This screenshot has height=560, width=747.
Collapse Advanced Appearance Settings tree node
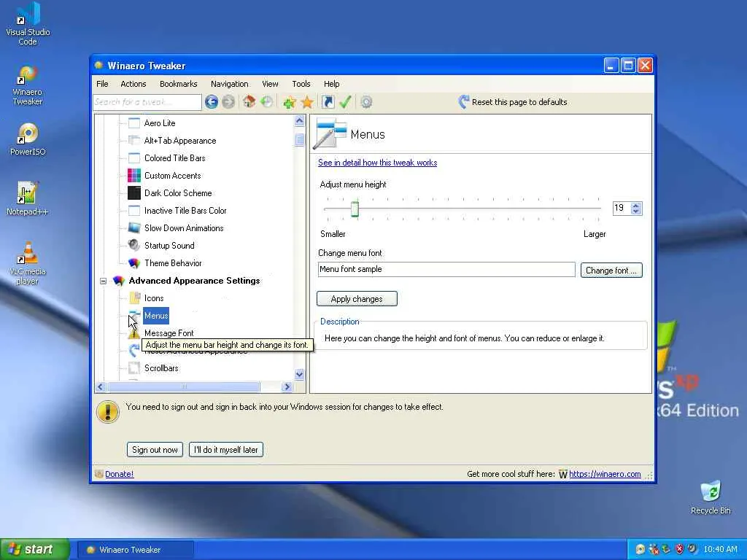click(103, 281)
